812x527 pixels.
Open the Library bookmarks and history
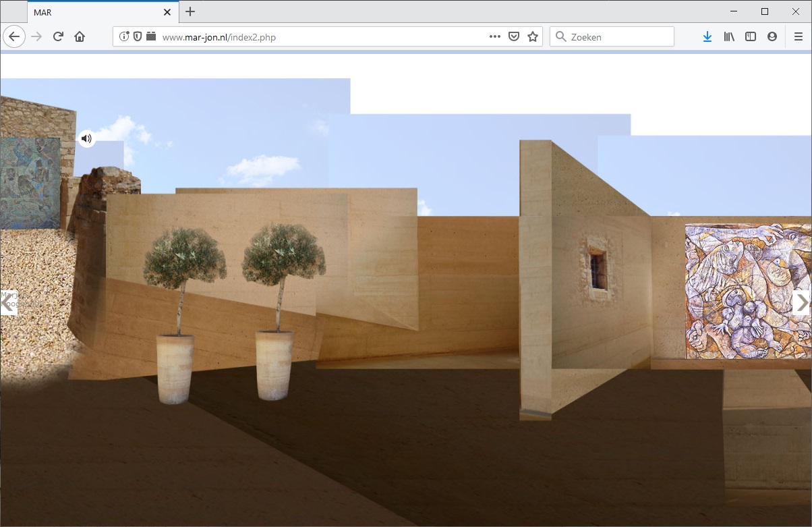729,37
